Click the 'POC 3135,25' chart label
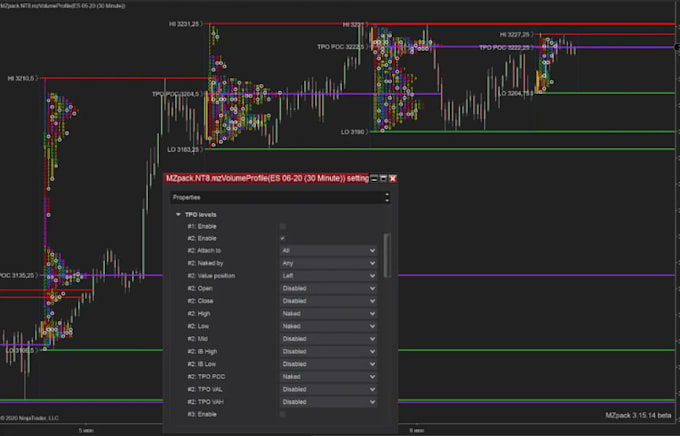The height and width of the screenshot is (436, 680). point(17,275)
